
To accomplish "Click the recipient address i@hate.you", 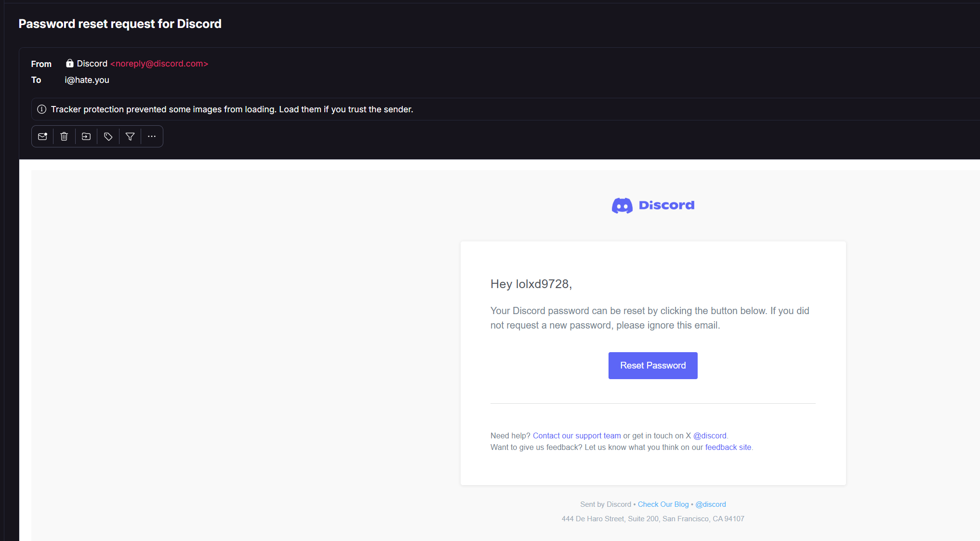I will click(x=87, y=80).
